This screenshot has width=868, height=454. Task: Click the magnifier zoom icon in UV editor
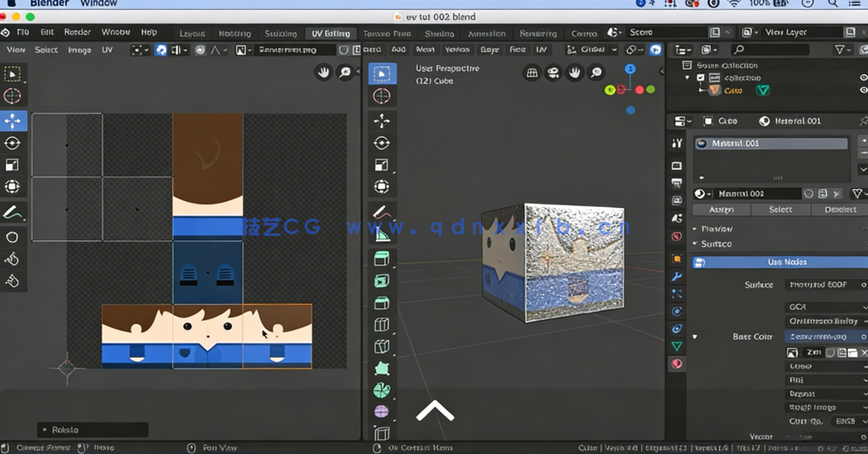pos(346,72)
